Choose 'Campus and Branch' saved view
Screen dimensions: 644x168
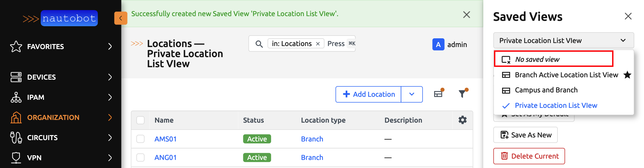coord(546,90)
